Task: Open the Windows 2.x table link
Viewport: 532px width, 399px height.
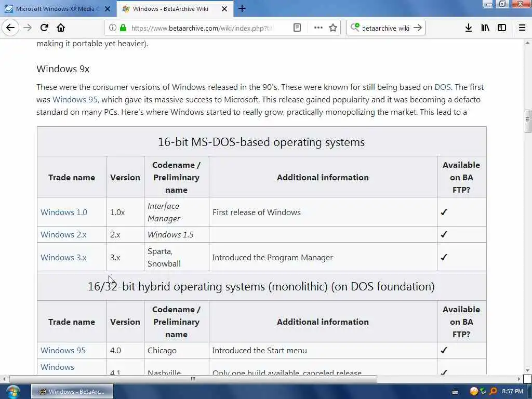Action: point(63,235)
